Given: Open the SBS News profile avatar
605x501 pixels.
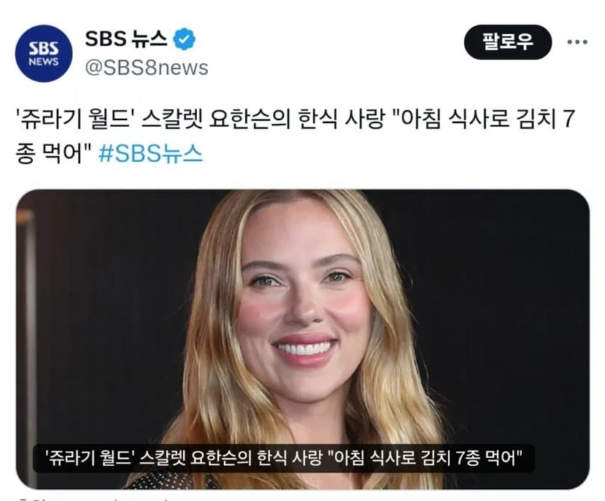Looking at the screenshot, I should point(44,53).
